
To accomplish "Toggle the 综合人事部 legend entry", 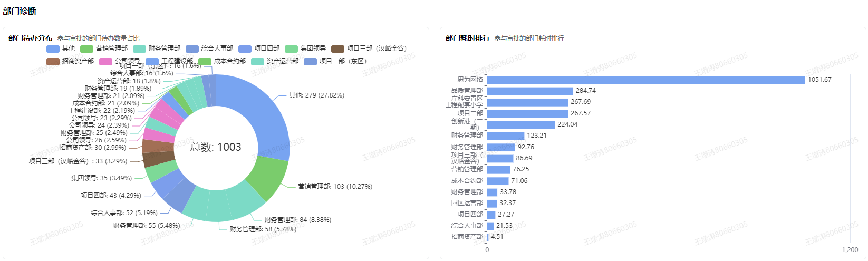I will pyautogui.click(x=209, y=49).
